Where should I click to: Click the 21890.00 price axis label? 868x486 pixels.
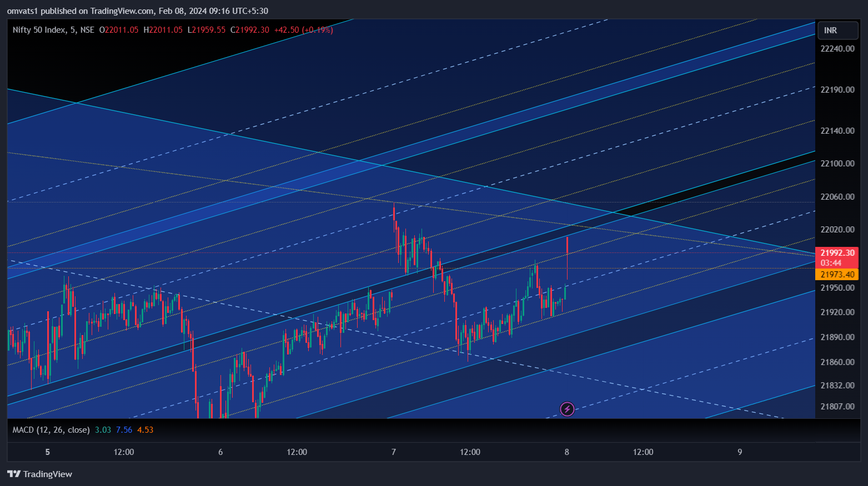[x=837, y=337]
